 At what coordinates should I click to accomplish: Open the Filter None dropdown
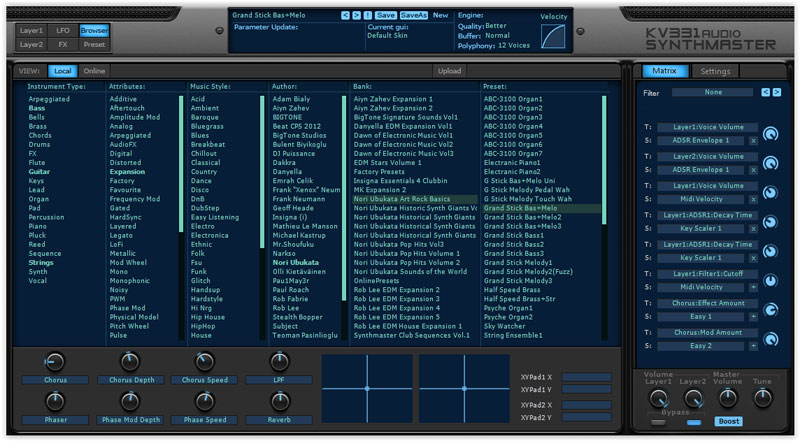coord(713,92)
